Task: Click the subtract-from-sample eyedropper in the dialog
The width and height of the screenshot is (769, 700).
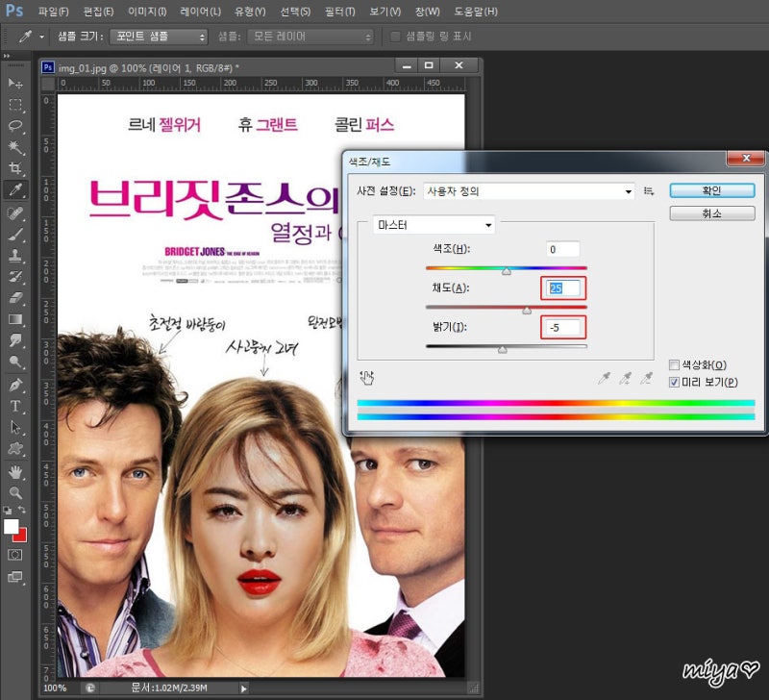Action: pyautogui.click(x=646, y=378)
